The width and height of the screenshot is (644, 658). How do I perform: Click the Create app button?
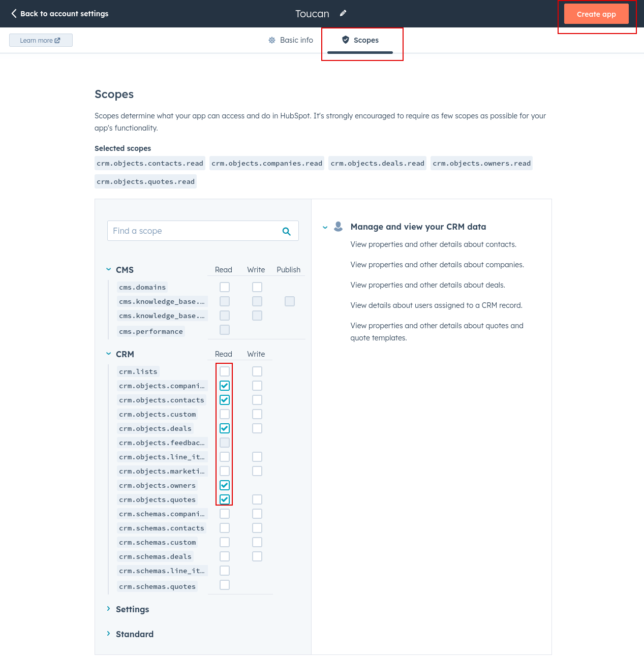point(596,14)
